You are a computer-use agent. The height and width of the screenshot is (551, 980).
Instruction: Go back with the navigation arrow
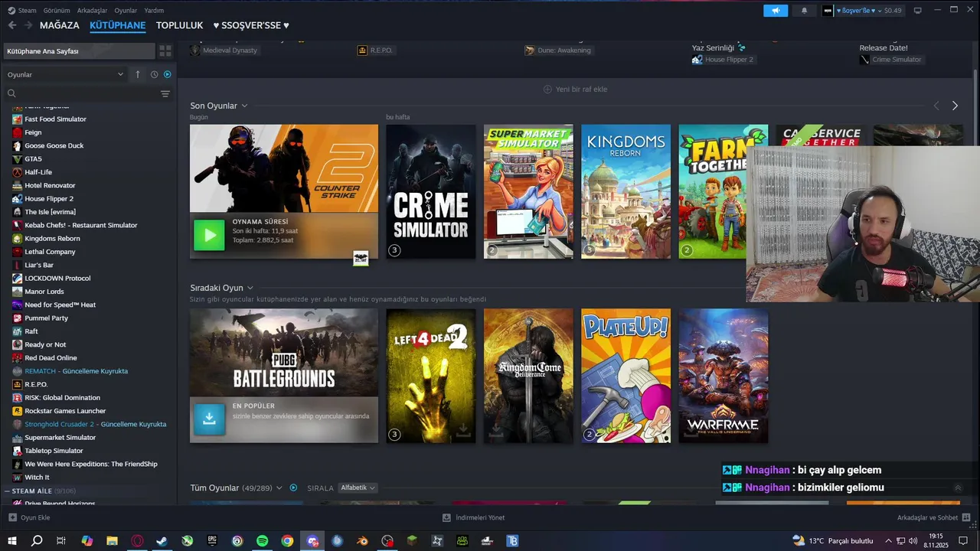click(12, 25)
